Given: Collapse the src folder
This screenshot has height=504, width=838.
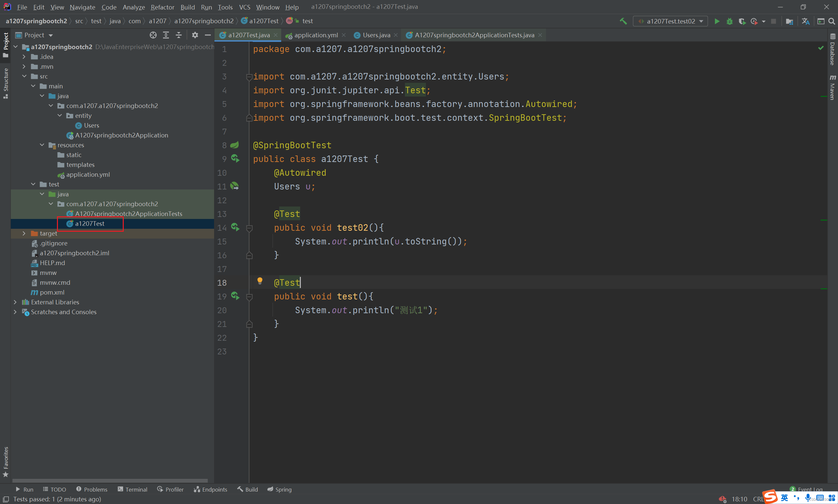Looking at the screenshot, I should click(x=24, y=76).
